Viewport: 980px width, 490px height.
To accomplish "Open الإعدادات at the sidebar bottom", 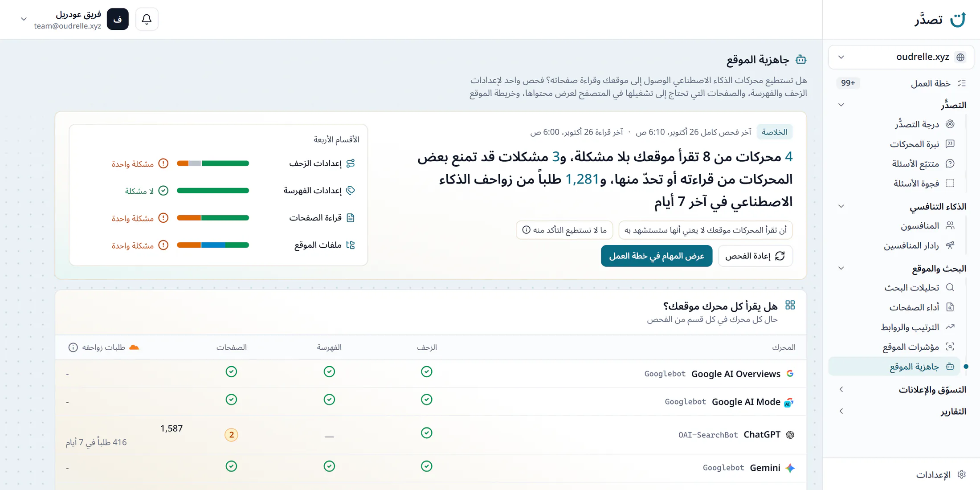I will point(940,474).
